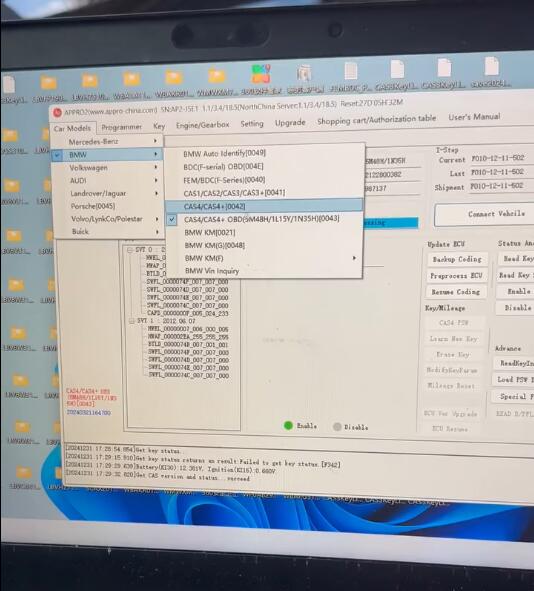Click the Learn New Key button

click(x=453, y=338)
